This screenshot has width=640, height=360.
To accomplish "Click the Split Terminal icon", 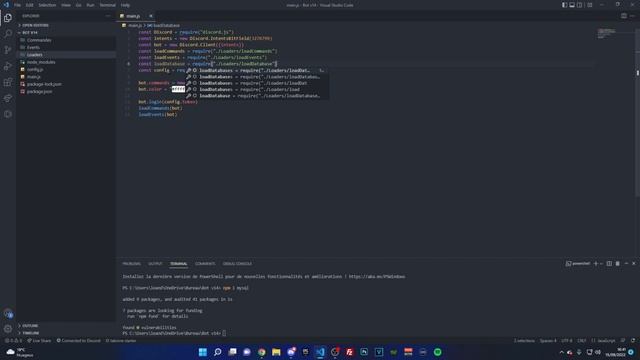I will coord(609,264).
